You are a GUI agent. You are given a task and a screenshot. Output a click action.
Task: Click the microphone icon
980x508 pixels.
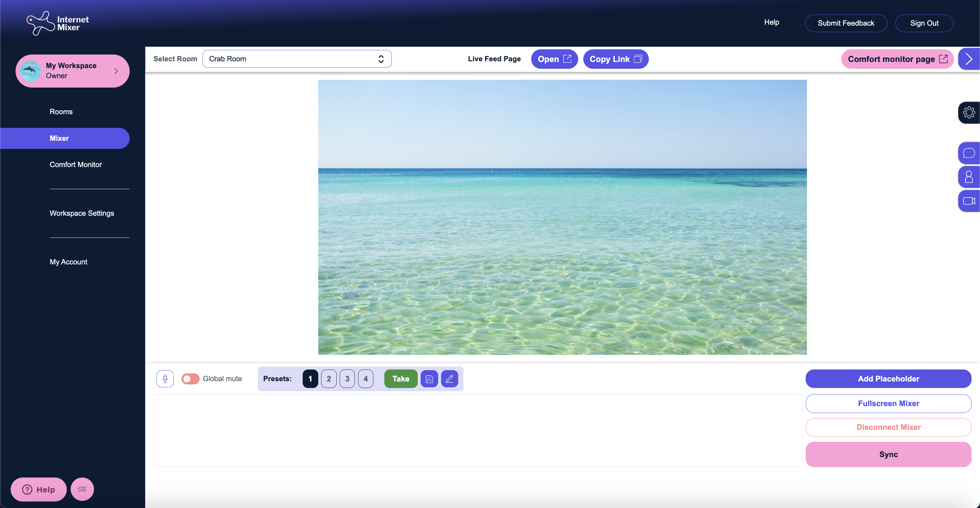tap(165, 379)
